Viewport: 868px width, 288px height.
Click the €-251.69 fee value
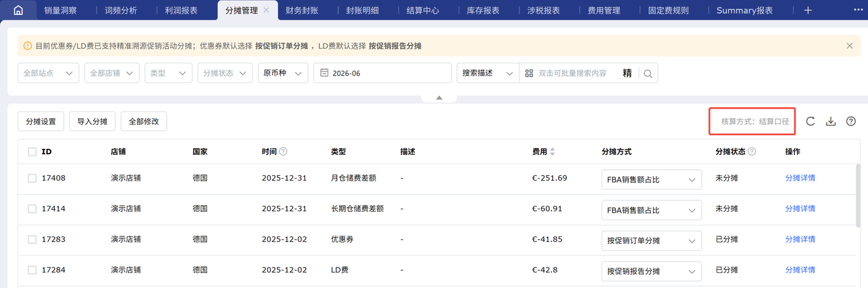click(x=550, y=178)
